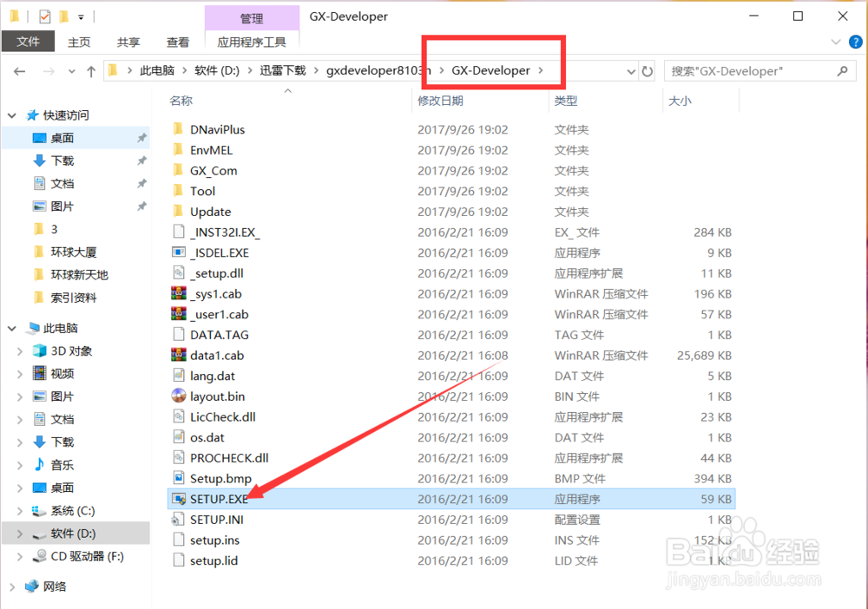Click the Properties checkmark quick access icon
The height and width of the screenshot is (609, 868).
click(x=45, y=16)
